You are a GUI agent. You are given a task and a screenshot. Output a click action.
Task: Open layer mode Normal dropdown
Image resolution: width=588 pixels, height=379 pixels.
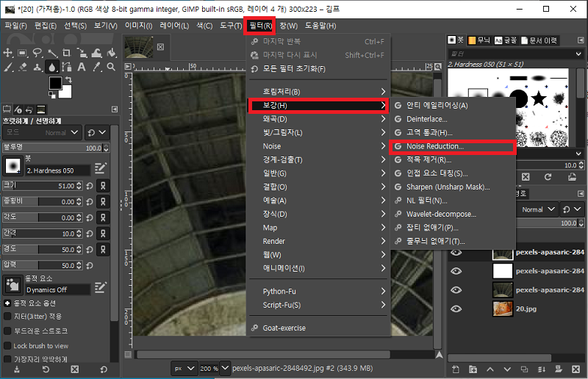click(x=537, y=209)
